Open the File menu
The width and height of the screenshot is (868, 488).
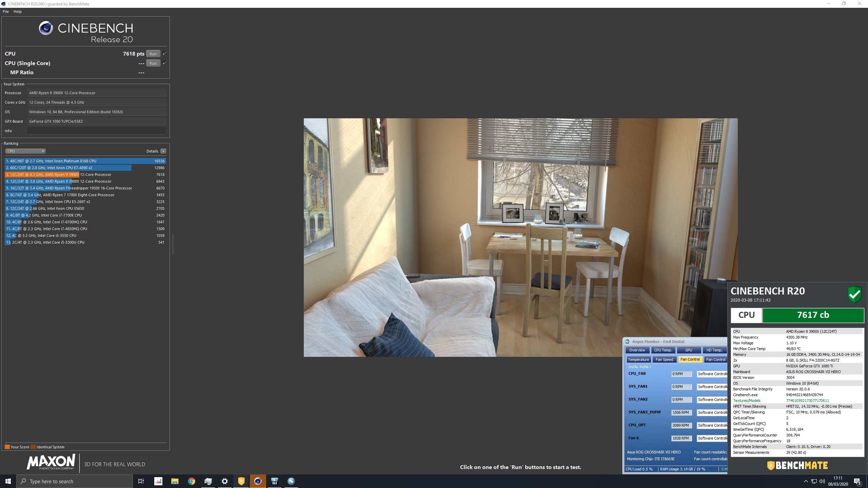point(6,12)
